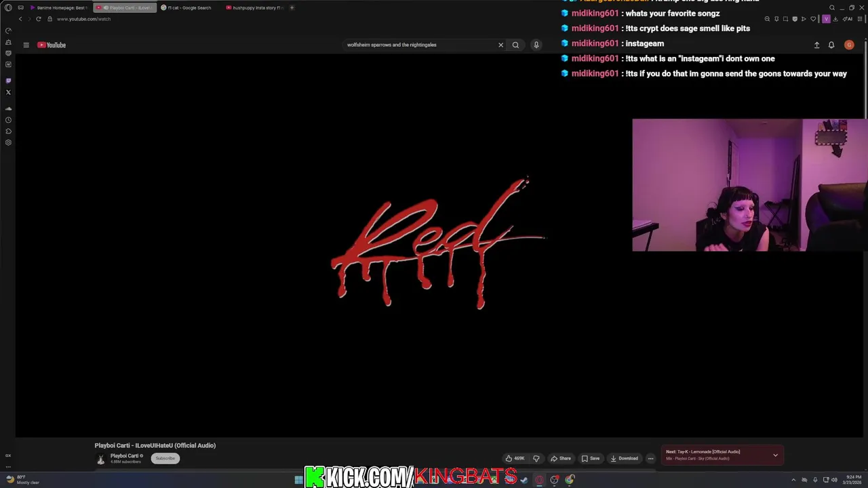Clear the YouTube search text
Viewport: 868px width, 488px height.
pos(500,45)
